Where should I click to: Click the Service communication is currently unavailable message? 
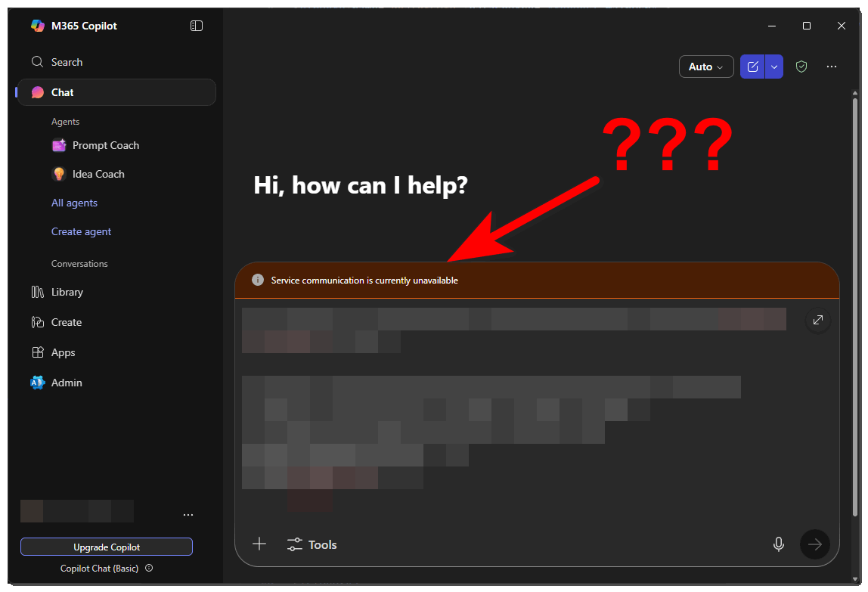[x=364, y=281]
